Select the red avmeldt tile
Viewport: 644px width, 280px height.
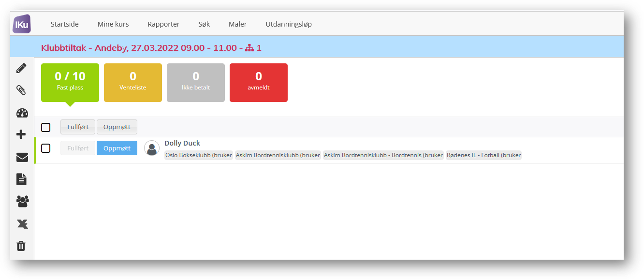click(x=259, y=83)
